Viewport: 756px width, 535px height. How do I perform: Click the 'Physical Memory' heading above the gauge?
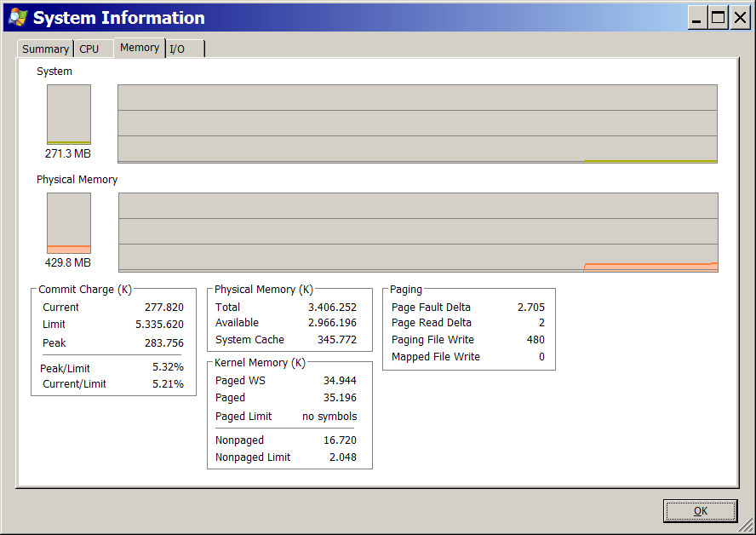click(77, 180)
